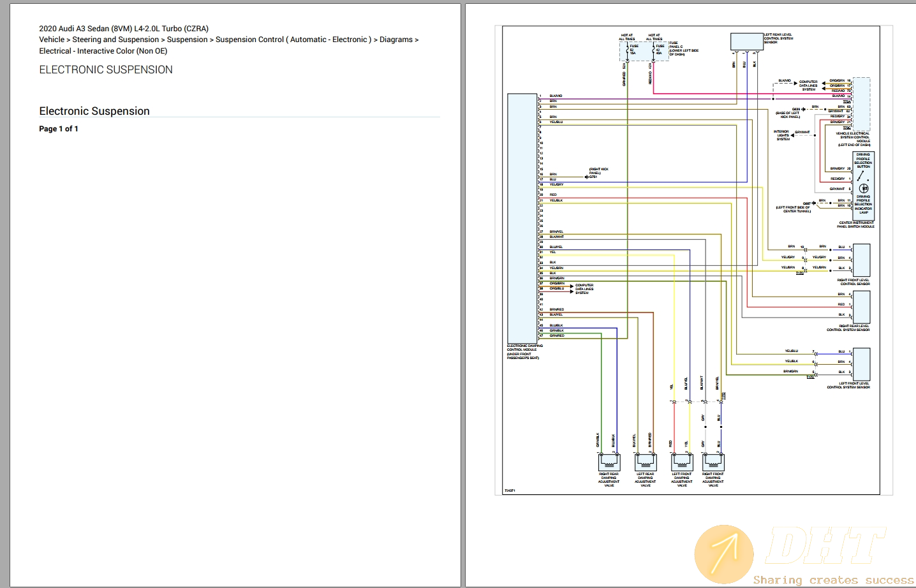This screenshot has width=916, height=588.
Task: Click the 'ELECTRONIC SUSPENSION' uppercase heading
Action: pos(106,70)
